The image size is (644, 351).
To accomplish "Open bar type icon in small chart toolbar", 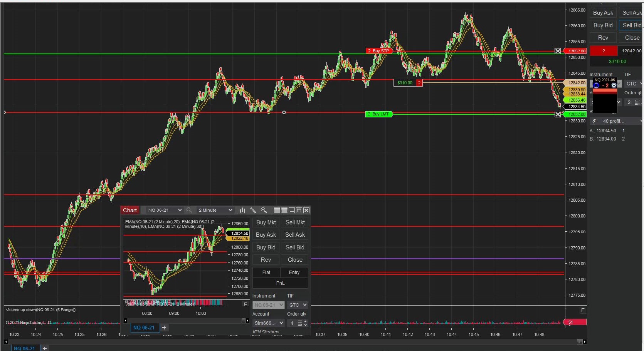I will [242, 210].
